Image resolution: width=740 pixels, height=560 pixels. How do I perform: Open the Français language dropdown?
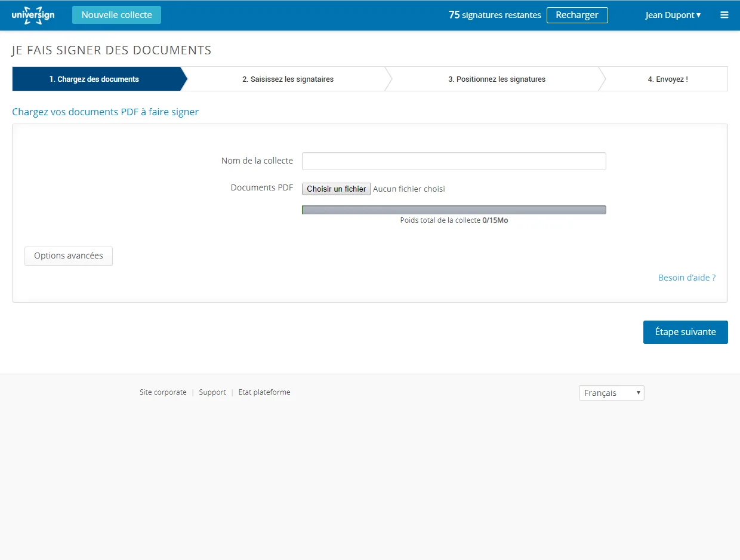[612, 393]
